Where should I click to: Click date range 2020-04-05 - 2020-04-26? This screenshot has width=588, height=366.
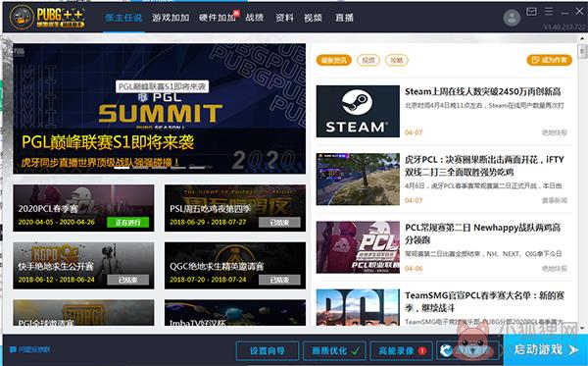pos(56,222)
